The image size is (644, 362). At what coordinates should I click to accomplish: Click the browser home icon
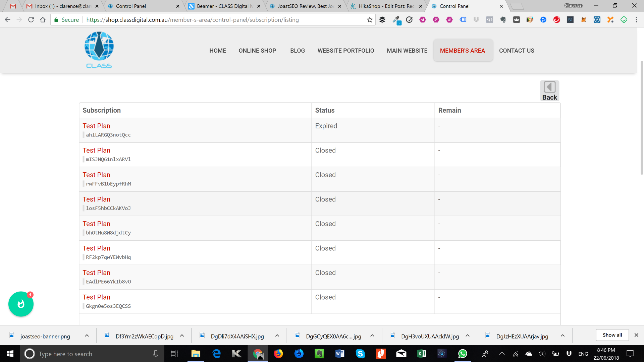(43, 20)
